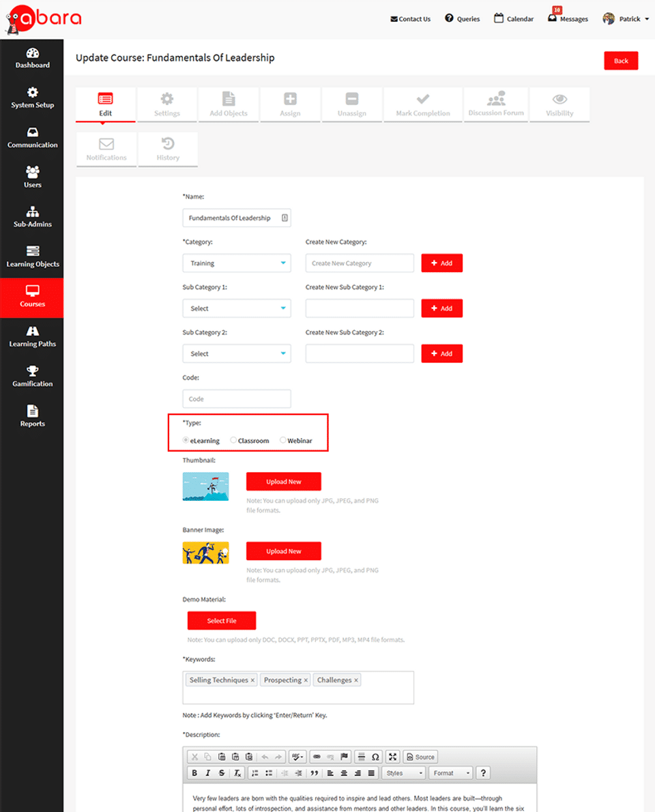
Task: Click Upload New for the Thumbnail
Action: pyautogui.click(x=283, y=482)
